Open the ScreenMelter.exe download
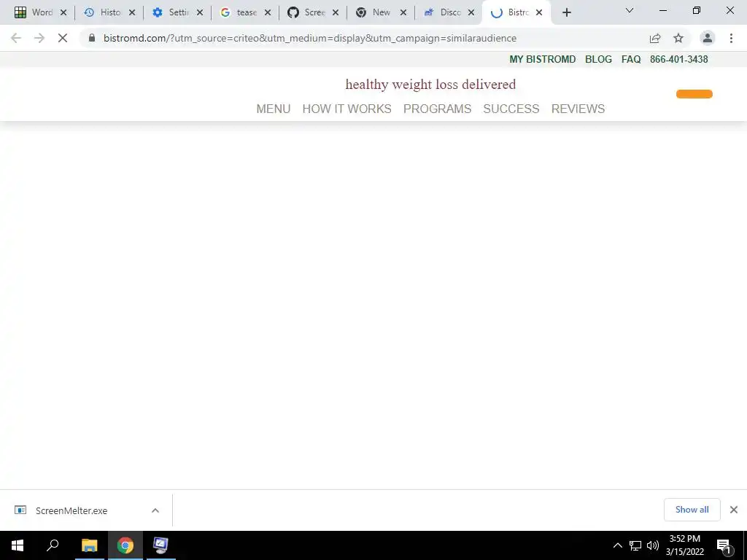747x560 pixels. tap(71, 510)
